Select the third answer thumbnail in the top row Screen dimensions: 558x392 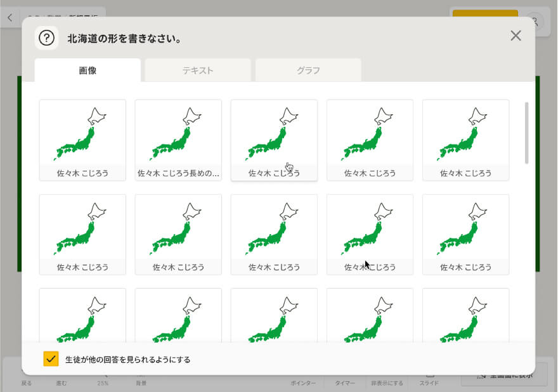click(274, 140)
